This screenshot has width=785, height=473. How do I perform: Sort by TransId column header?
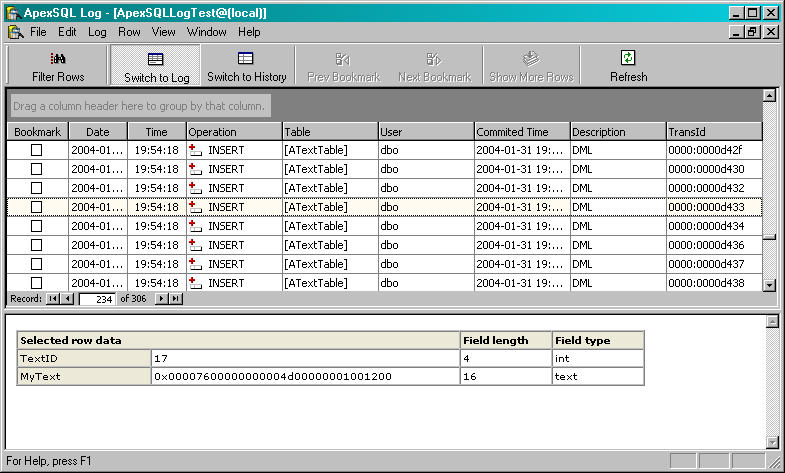(714, 132)
